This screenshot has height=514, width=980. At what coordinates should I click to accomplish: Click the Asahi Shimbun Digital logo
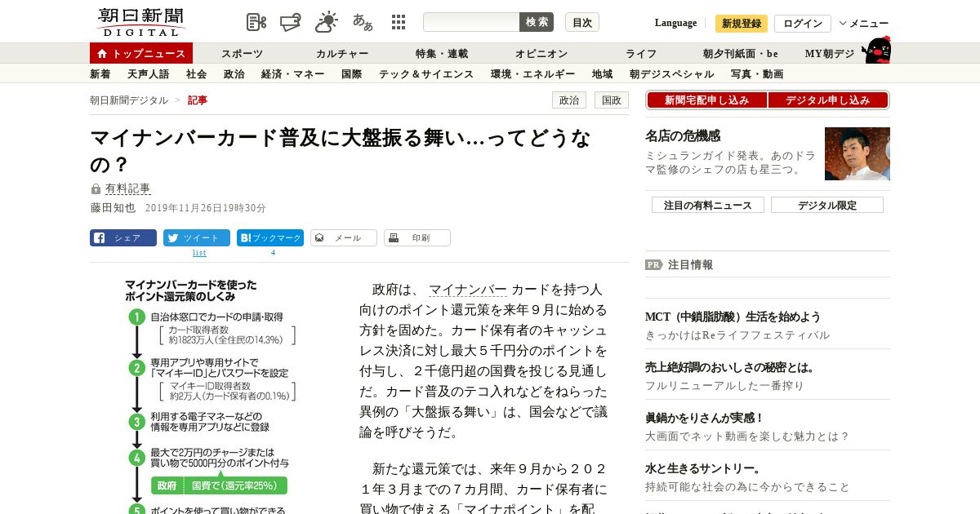(x=140, y=22)
